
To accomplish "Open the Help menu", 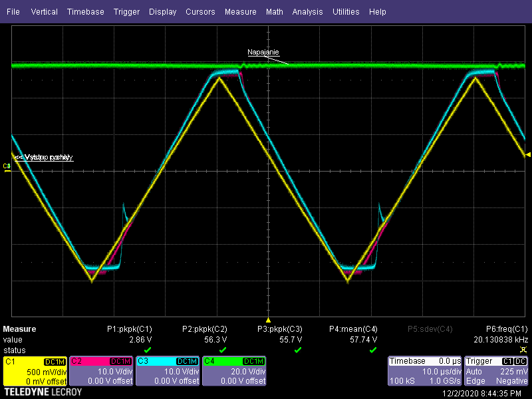I will point(377,12).
